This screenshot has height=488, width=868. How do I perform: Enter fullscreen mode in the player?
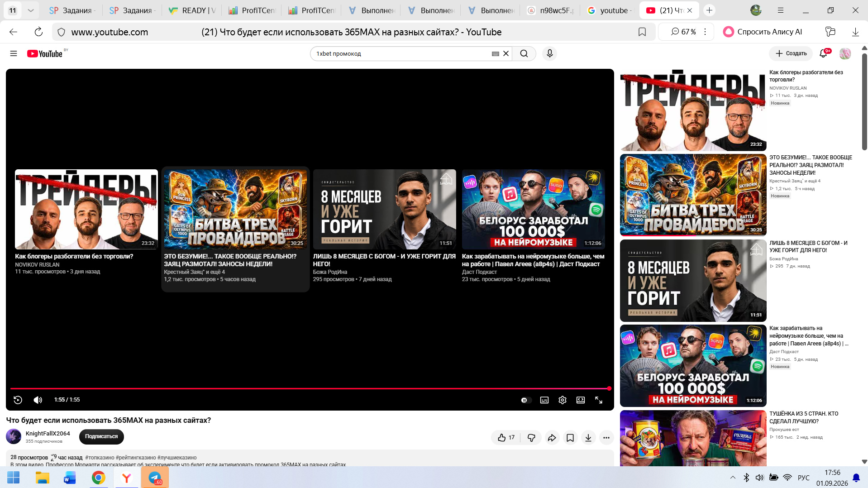[599, 400]
